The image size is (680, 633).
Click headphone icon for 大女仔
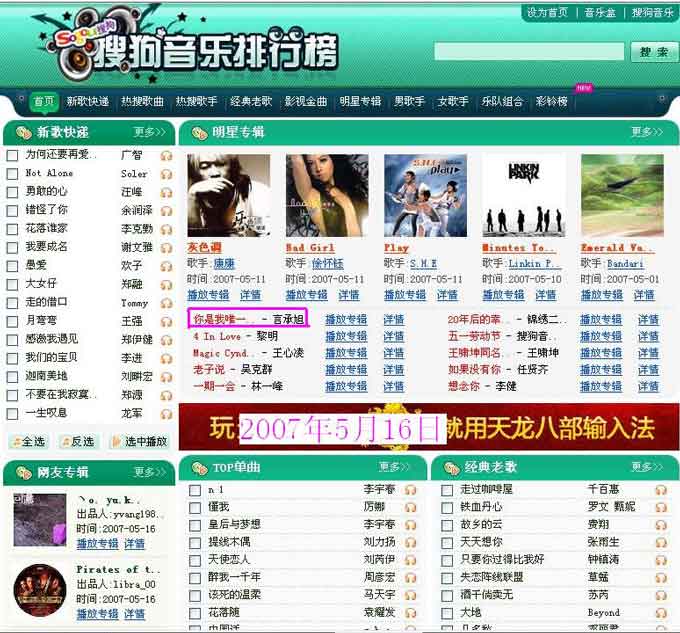pyautogui.click(x=167, y=285)
